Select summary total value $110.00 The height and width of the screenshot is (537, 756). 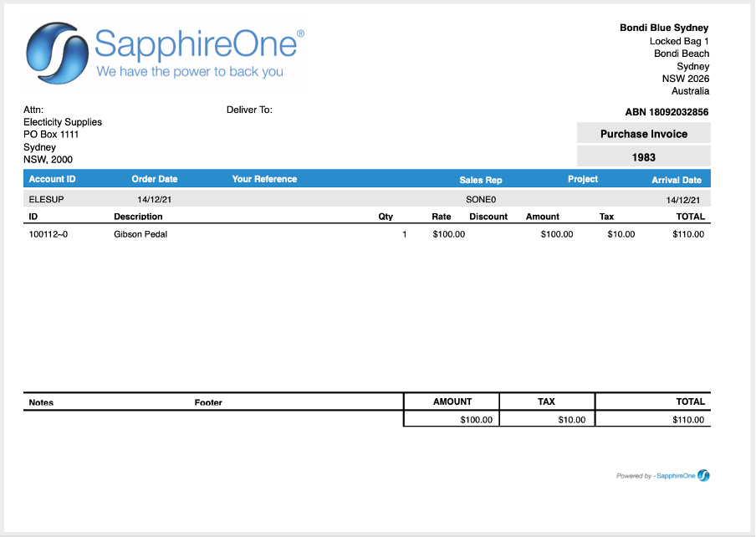[688, 420]
